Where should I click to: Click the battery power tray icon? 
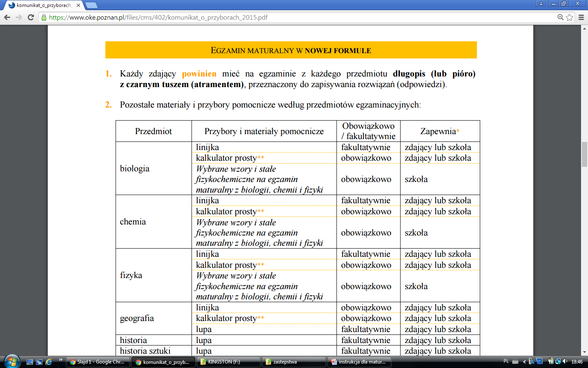[551, 361]
